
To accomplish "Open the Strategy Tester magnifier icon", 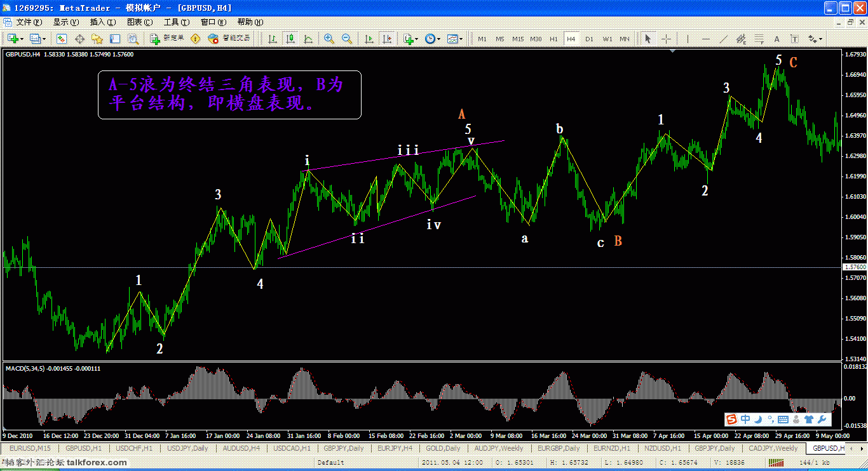I will click(x=132, y=39).
